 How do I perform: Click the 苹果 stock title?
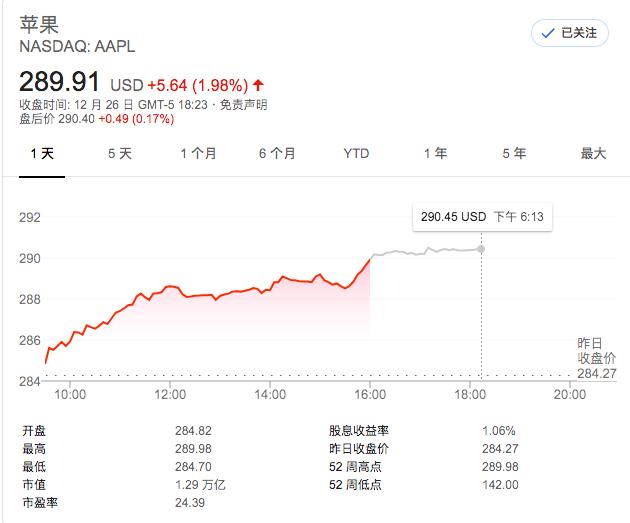click(36, 25)
